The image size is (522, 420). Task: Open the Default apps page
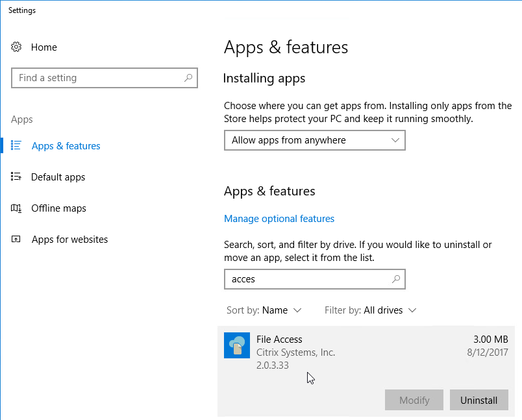[x=58, y=177]
